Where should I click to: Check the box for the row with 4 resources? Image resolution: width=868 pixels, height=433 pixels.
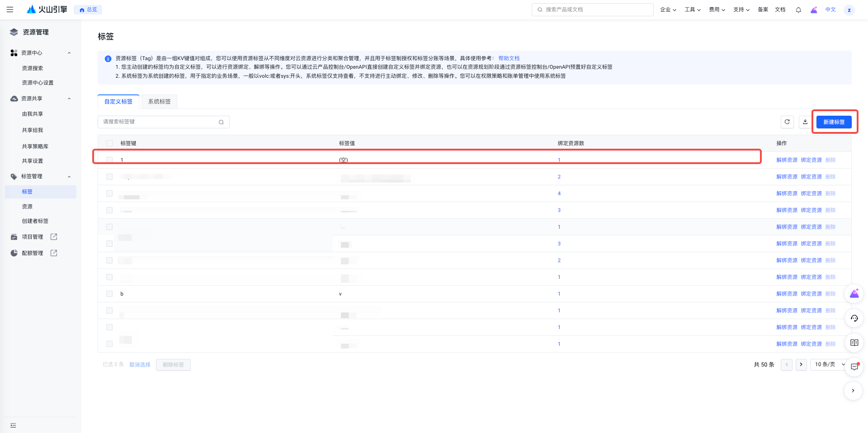click(x=109, y=193)
